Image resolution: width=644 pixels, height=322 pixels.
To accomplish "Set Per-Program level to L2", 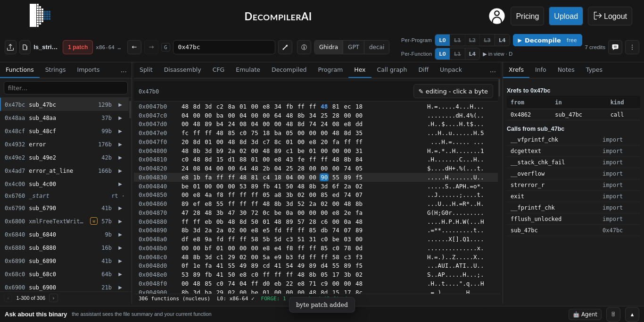I will pyautogui.click(x=472, y=40).
